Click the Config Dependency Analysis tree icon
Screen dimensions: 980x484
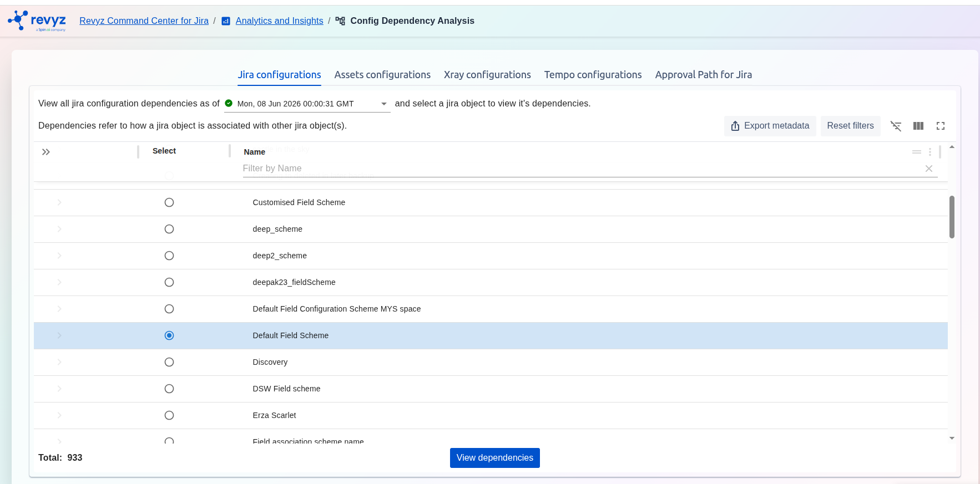[x=340, y=21]
